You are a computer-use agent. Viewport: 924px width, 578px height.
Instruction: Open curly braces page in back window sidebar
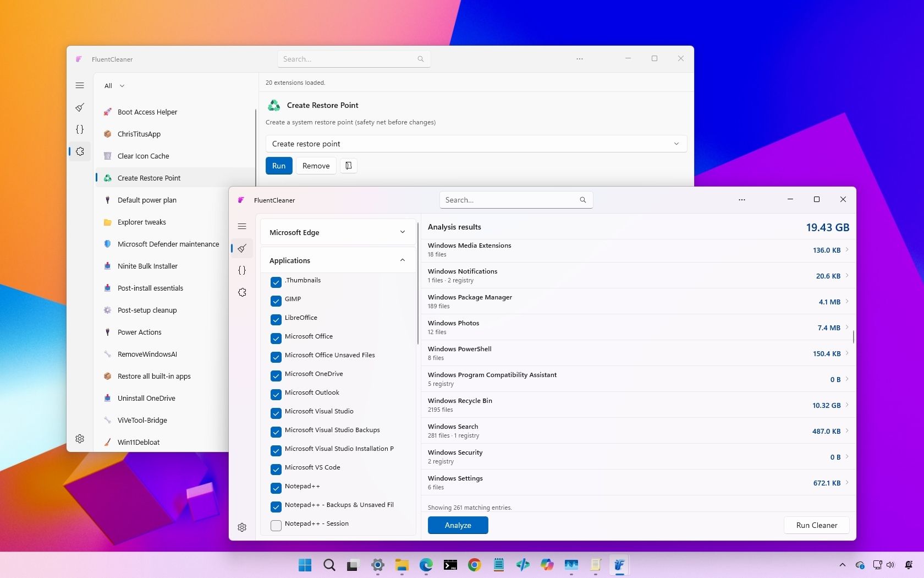80,129
